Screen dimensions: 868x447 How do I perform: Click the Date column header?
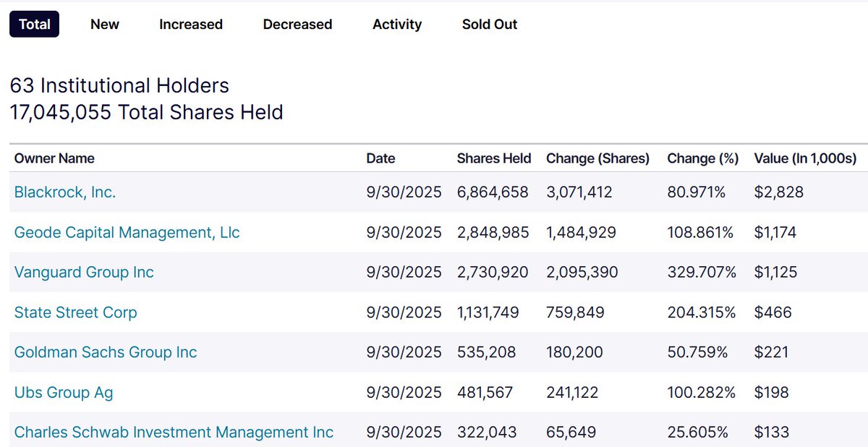[381, 158]
